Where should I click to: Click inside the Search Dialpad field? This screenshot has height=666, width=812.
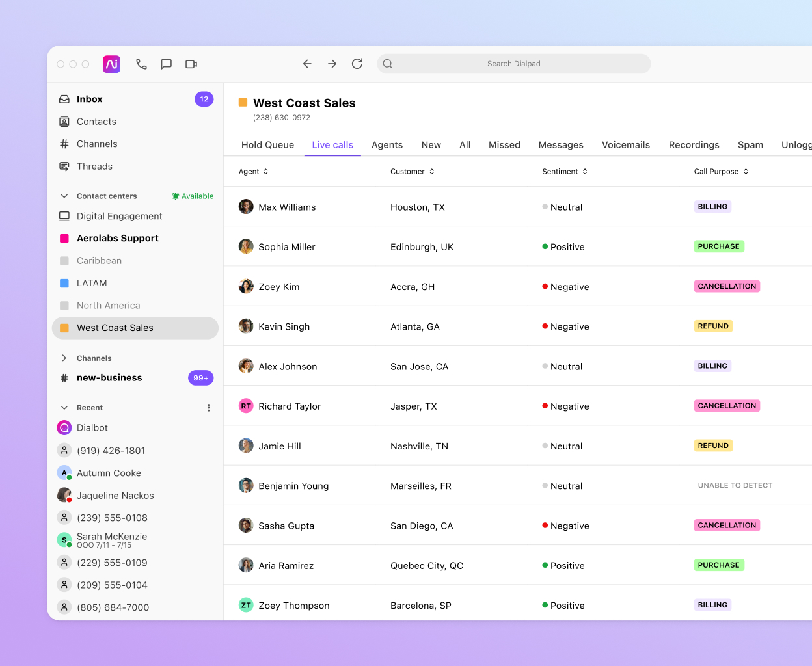coord(513,64)
